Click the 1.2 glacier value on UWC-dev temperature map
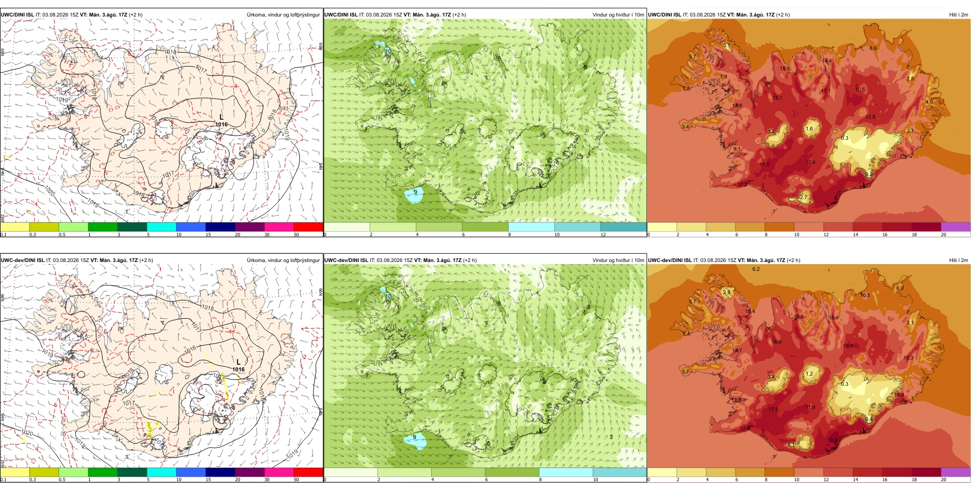 809,374
